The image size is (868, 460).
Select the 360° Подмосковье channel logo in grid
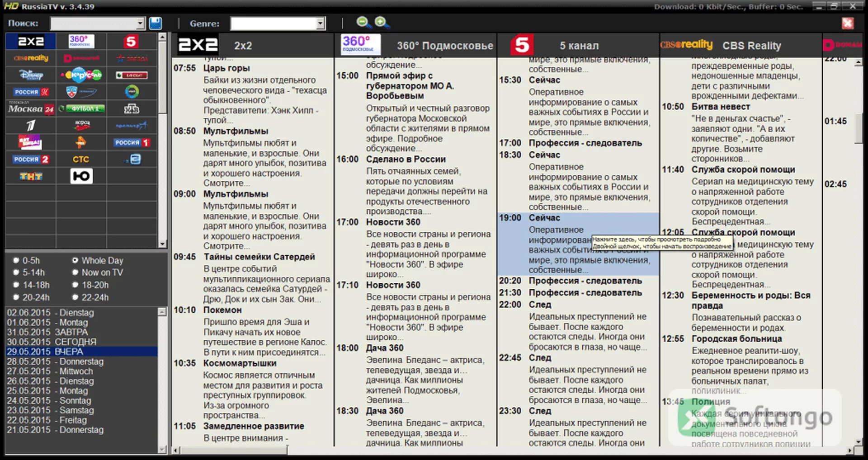[81, 41]
